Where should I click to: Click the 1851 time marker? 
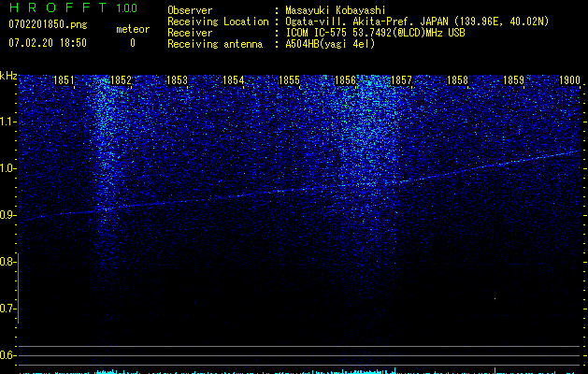(65, 80)
